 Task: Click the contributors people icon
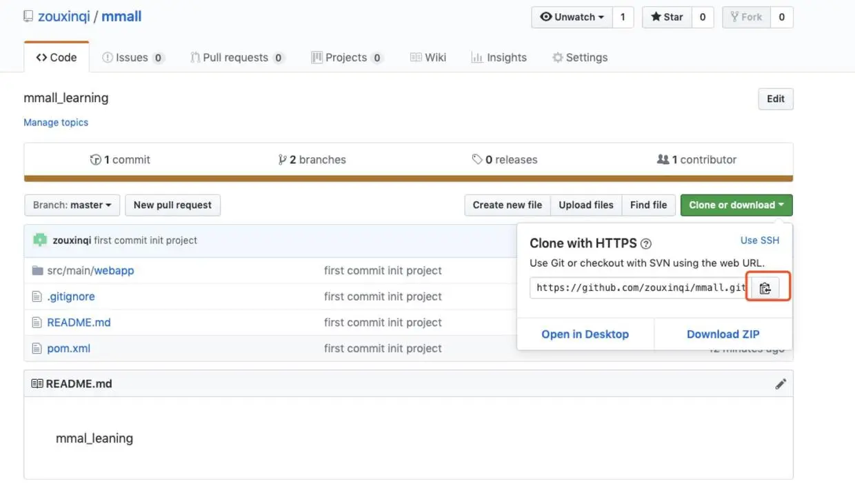[x=663, y=160]
